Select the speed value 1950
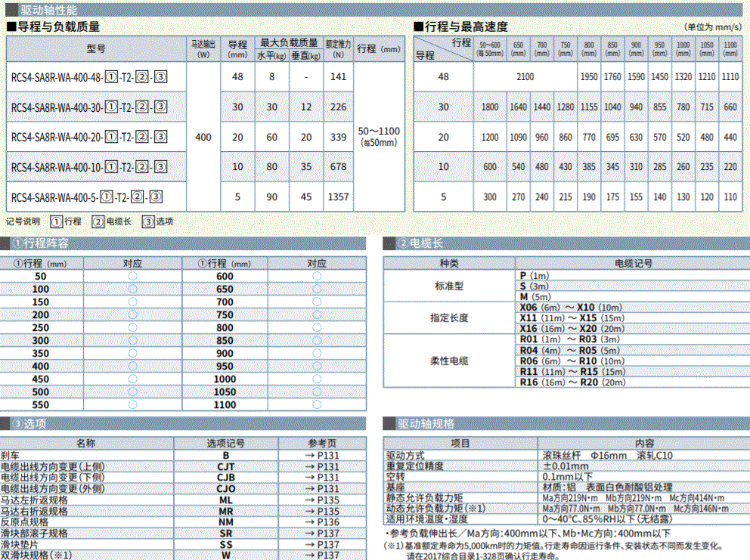Viewport: 750px width, 560px height. (x=589, y=76)
